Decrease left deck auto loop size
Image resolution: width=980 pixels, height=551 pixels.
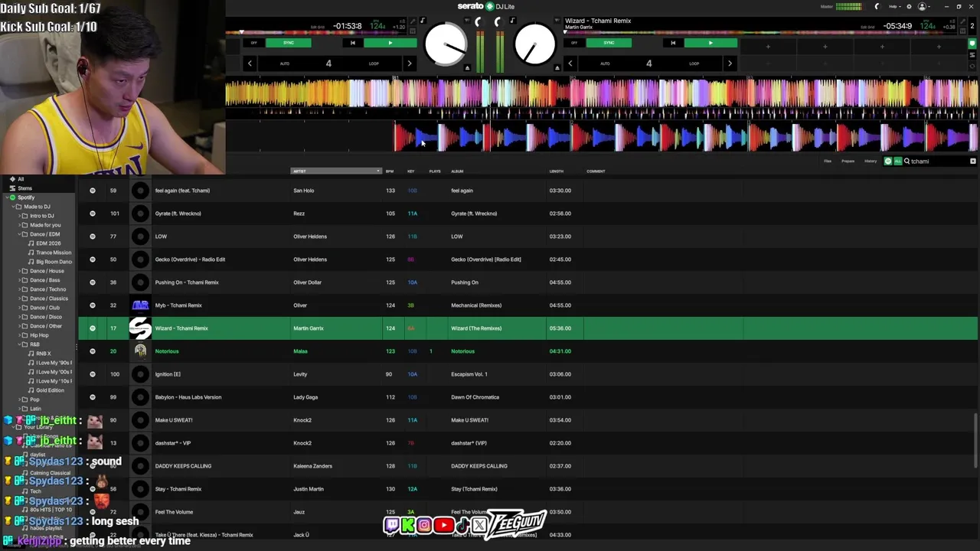coord(250,64)
